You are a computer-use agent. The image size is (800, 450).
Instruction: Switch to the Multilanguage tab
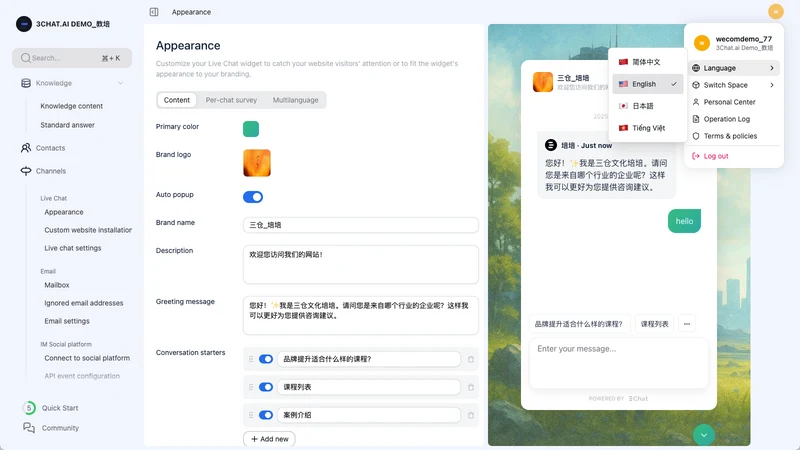295,100
